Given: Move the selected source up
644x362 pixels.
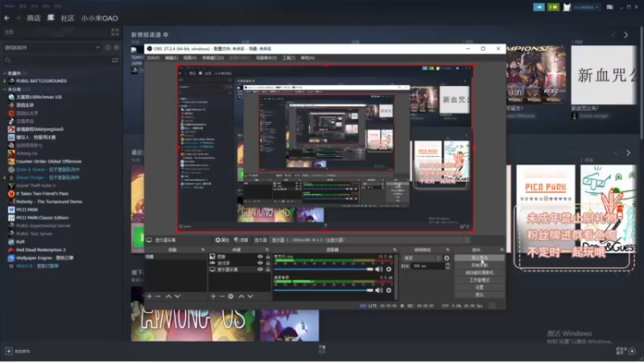Looking at the screenshot, I should point(242,296).
